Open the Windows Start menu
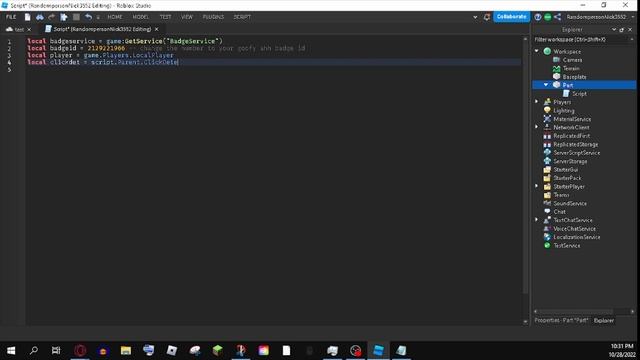This screenshot has width=640, height=360. click(x=11, y=351)
